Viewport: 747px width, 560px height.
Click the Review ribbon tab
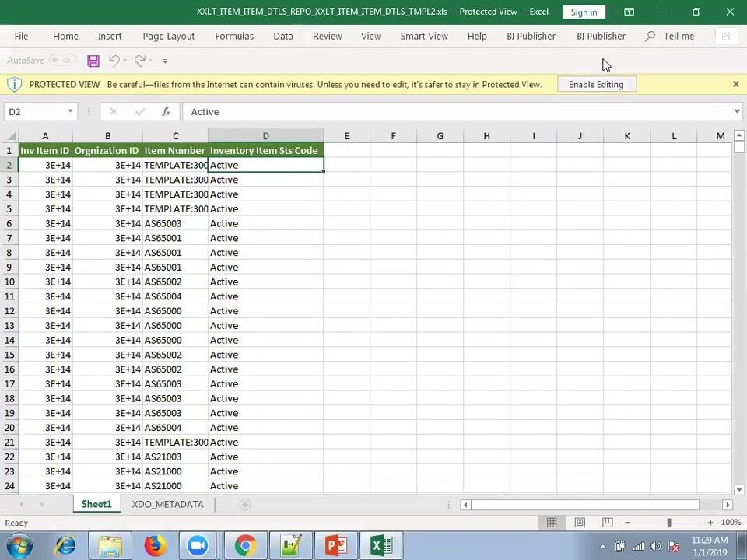click(328, 37)
